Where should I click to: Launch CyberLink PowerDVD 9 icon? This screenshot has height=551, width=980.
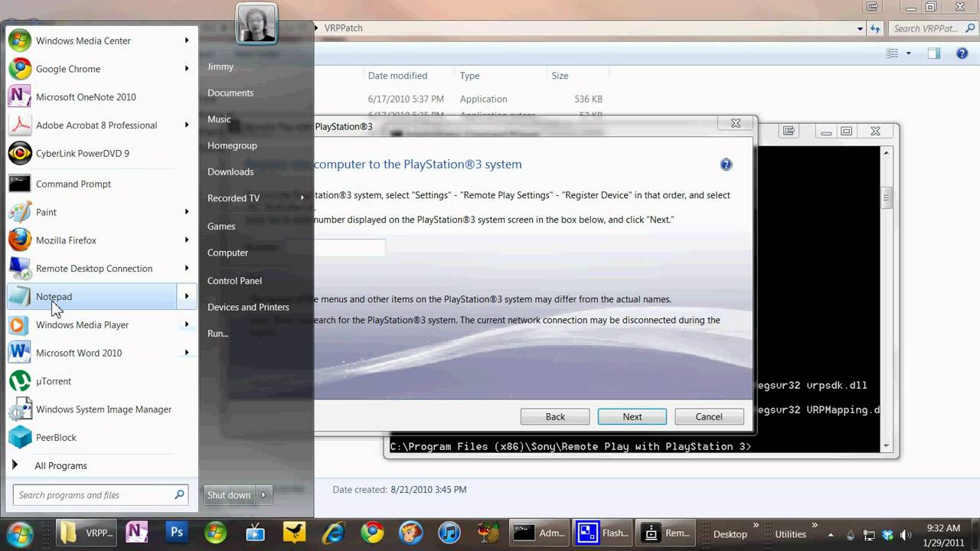click(x=20, y=153)
